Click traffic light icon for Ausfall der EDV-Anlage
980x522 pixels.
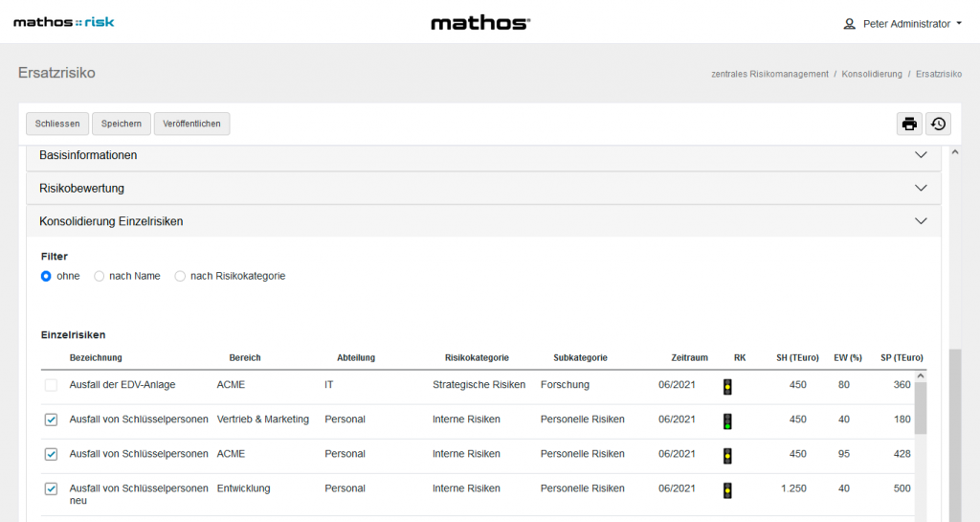(x=727, y=387)
